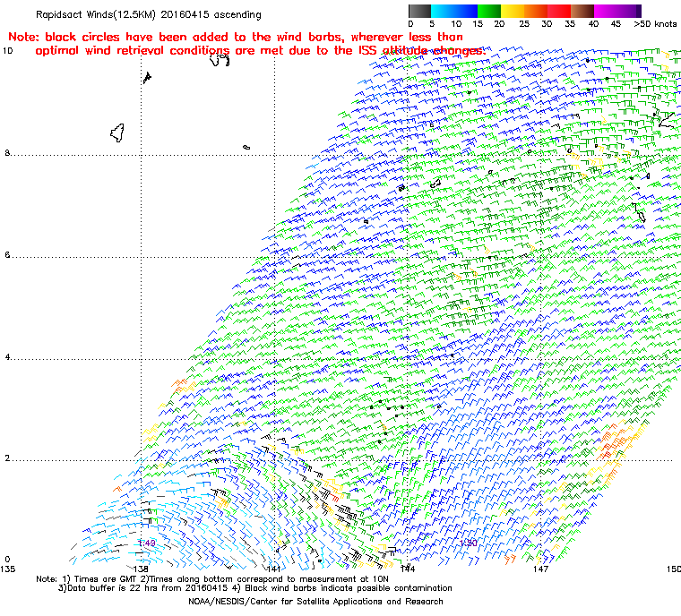Click the small island outline near 9.5N 138E

[147, 78]
